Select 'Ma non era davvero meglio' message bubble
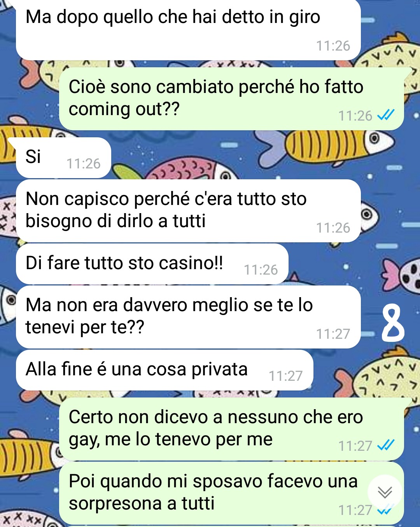 (x=188, y=317)
